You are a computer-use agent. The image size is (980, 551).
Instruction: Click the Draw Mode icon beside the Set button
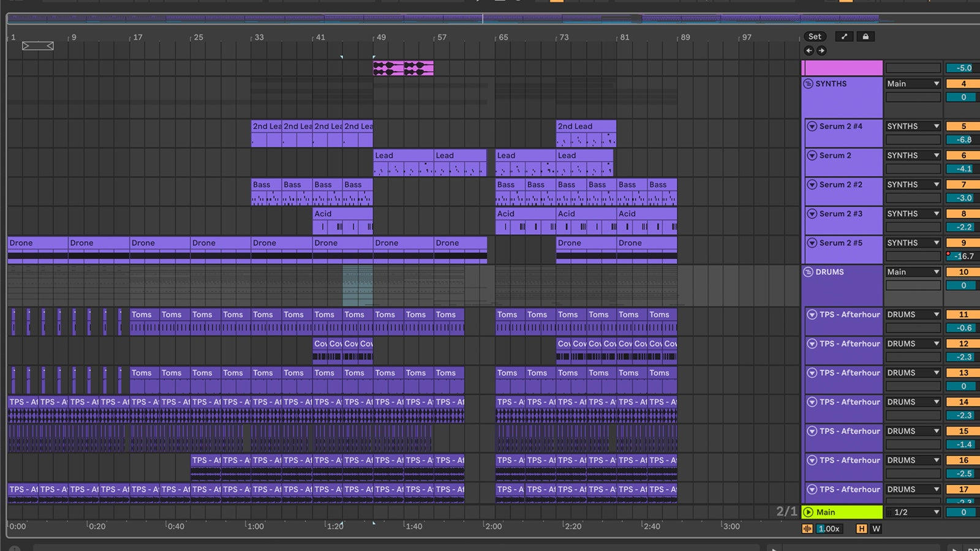tap(844, 37)
